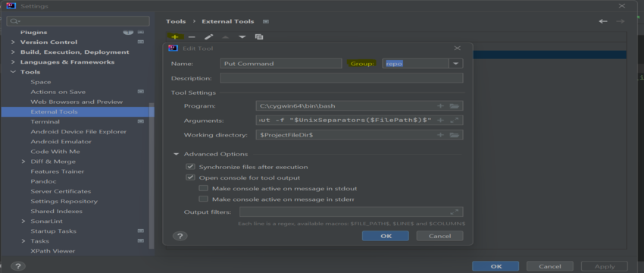644x273 pixels.
Task: Open Actions on Save settings page
Action: (58, 92)
